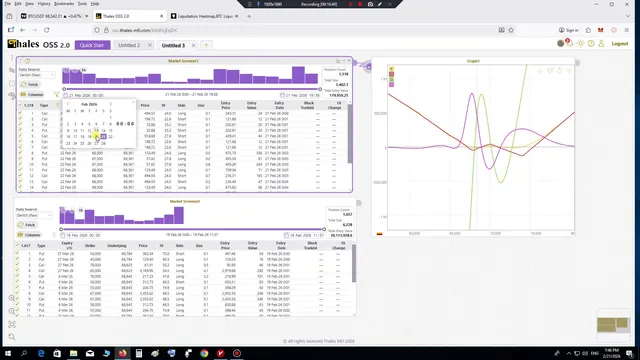The width and height of the screenshot is (640, 360).
Task: Open Data Source dropdown in Market Screener1
Action: (37, 75)
